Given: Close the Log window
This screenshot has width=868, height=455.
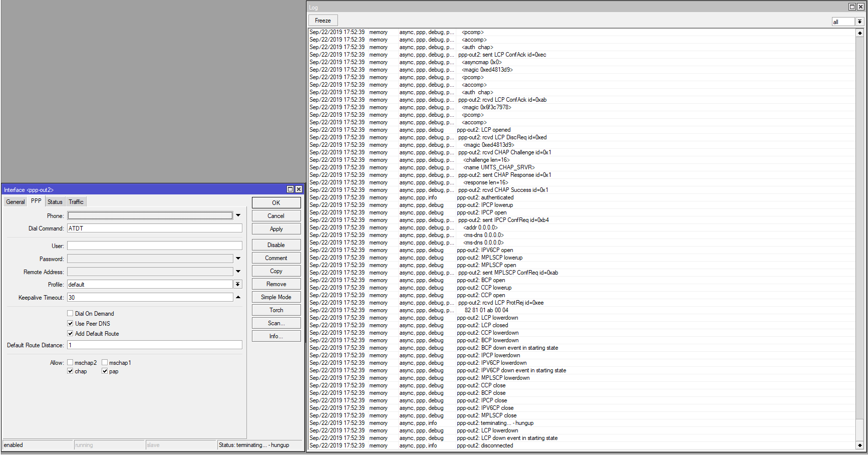Looking at the screenshot, I should point(860,7).
